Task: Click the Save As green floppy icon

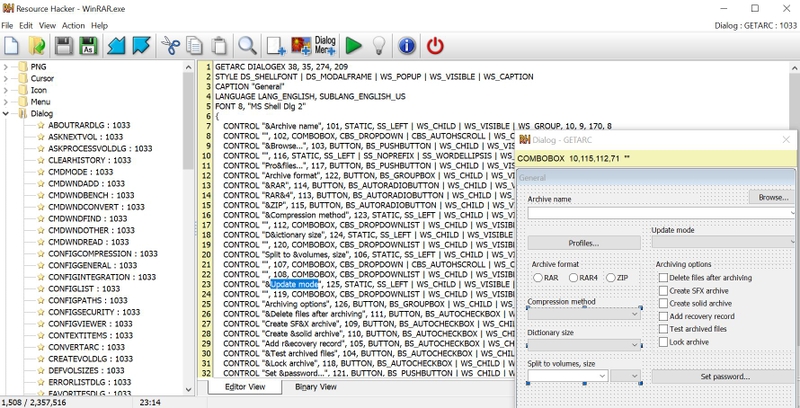Action: [x=88, y=46]
